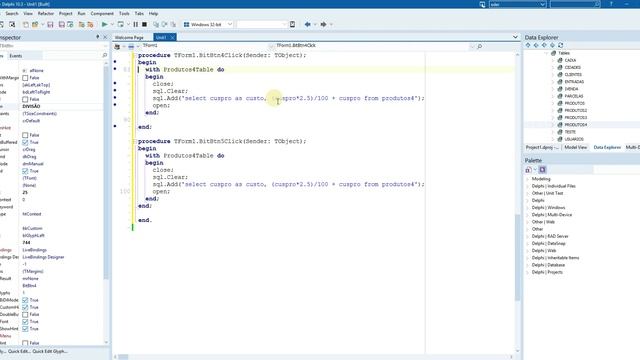Click the desktop layout icon in title bar
Screen dimensions: 640x360
click(x=482, y=4)
